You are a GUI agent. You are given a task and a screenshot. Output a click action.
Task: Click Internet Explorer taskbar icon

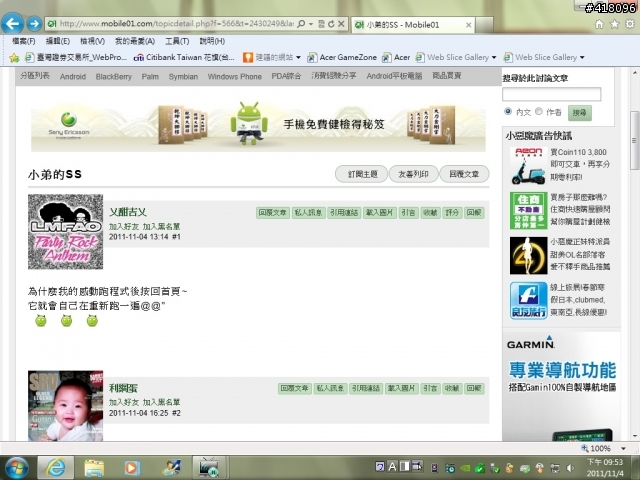(56, 468)
